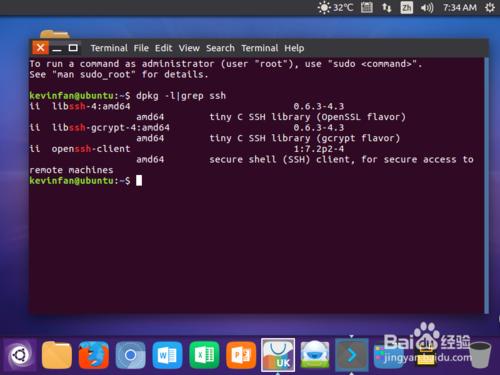Open the weather indicator showing 32°C
Viewport: 500px width, 375px height.
coord(335,7)
